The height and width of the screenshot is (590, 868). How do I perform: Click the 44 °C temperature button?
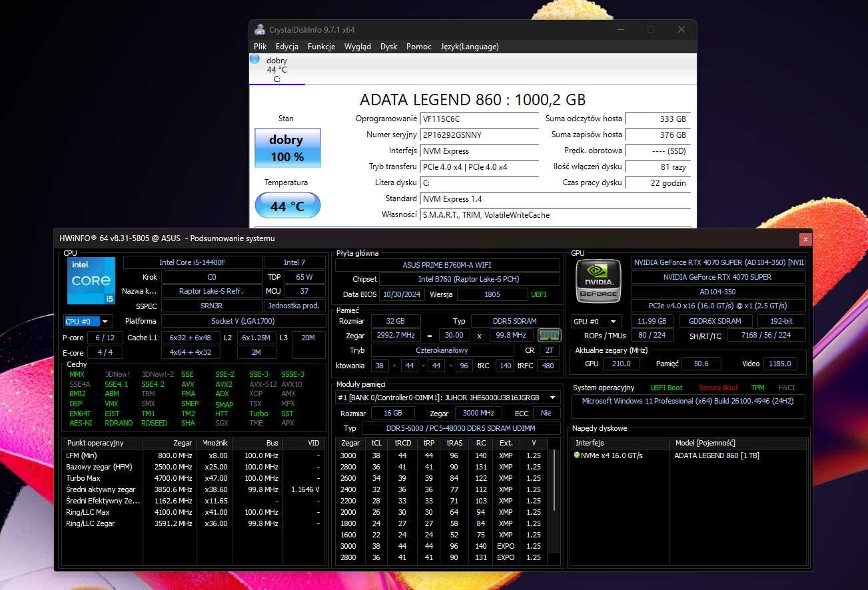coord(288,206)
